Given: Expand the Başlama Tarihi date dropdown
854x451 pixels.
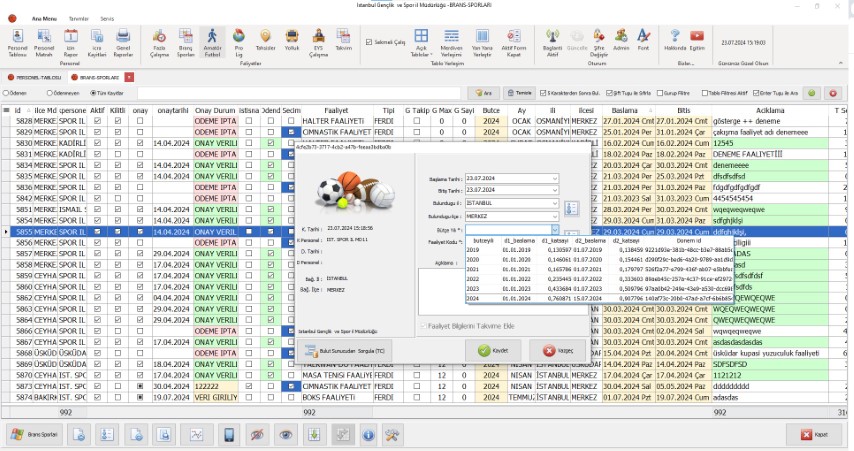Looking at the screenshot, I should [x=555, y=178].
